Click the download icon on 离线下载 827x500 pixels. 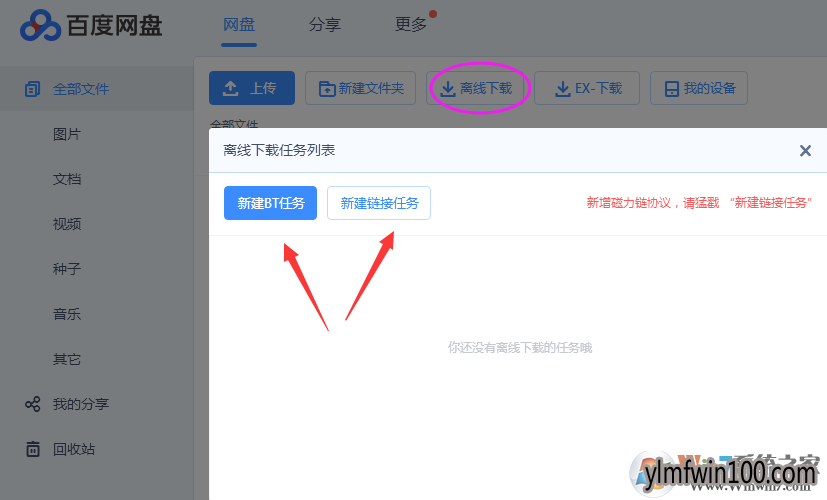click(448, 89)
